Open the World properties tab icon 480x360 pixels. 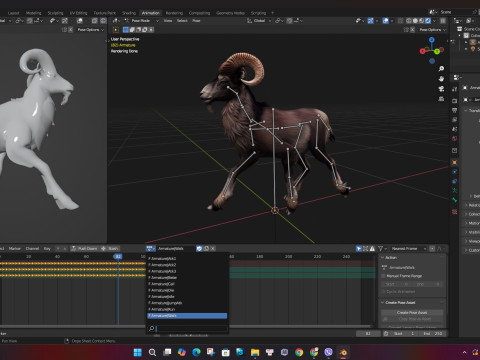[454, 138]
